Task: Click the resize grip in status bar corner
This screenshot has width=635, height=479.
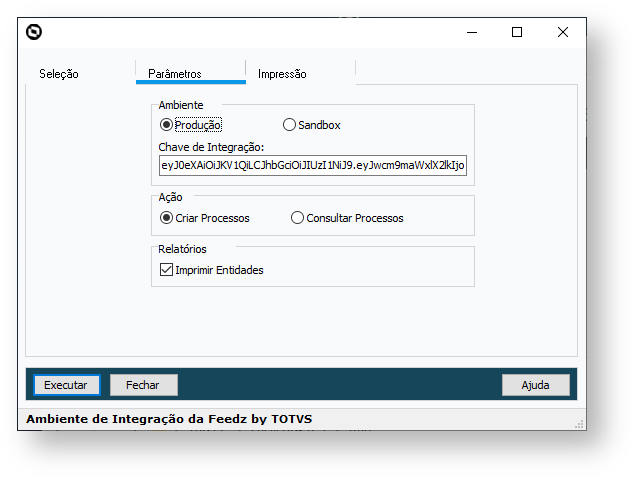Action: click(x=580, y=424)
